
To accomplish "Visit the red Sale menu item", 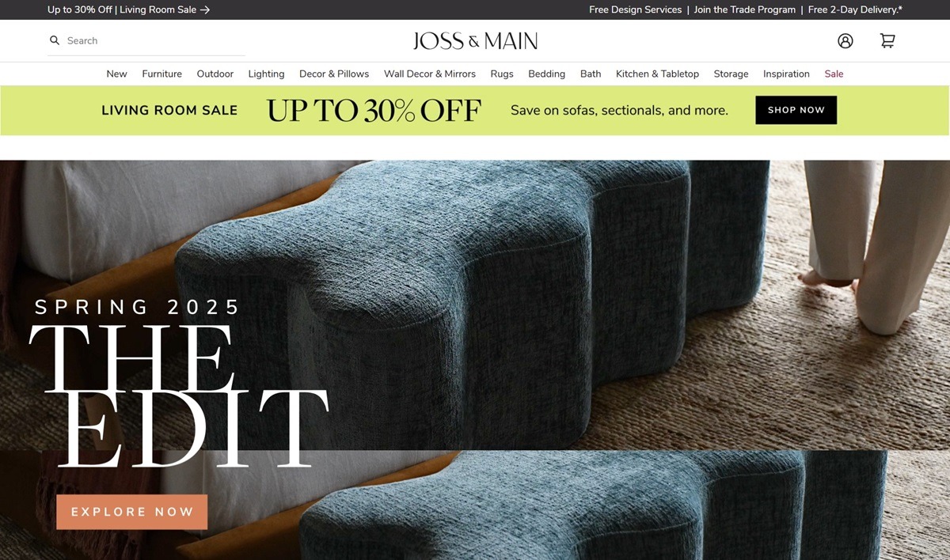I will click(x=834, y=74).
